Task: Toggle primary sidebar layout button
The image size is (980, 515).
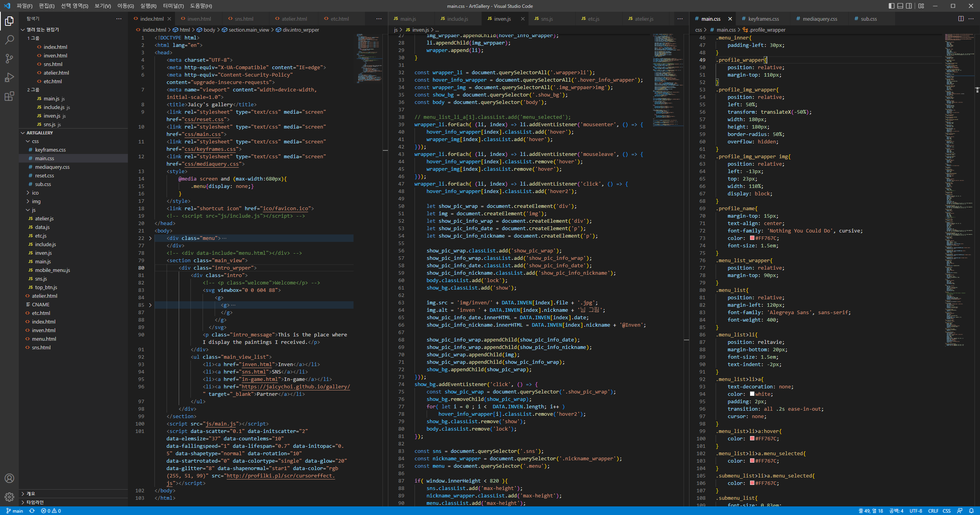Action: 891,6
